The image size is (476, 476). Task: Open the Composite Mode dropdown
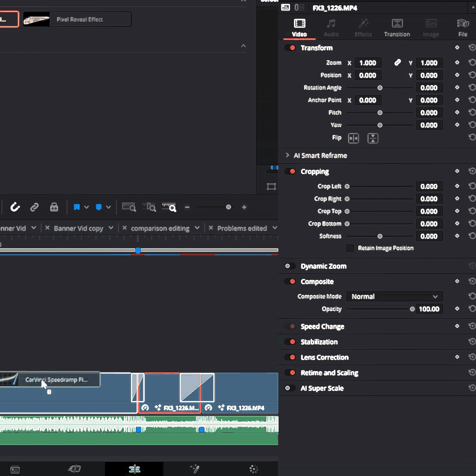click(394, 296)
